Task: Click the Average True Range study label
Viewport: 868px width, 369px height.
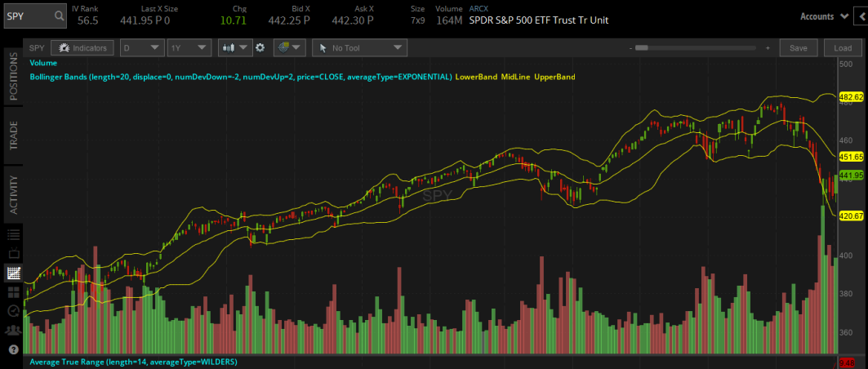Action: pos(133,362)
